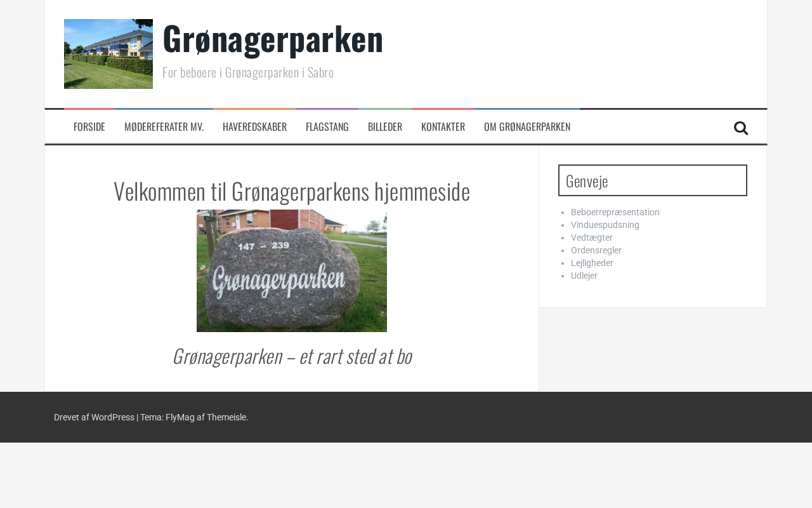This screenshot has width=812, height=508.
Task: Go to Haveredskaber page
Action: pos(254,126)
